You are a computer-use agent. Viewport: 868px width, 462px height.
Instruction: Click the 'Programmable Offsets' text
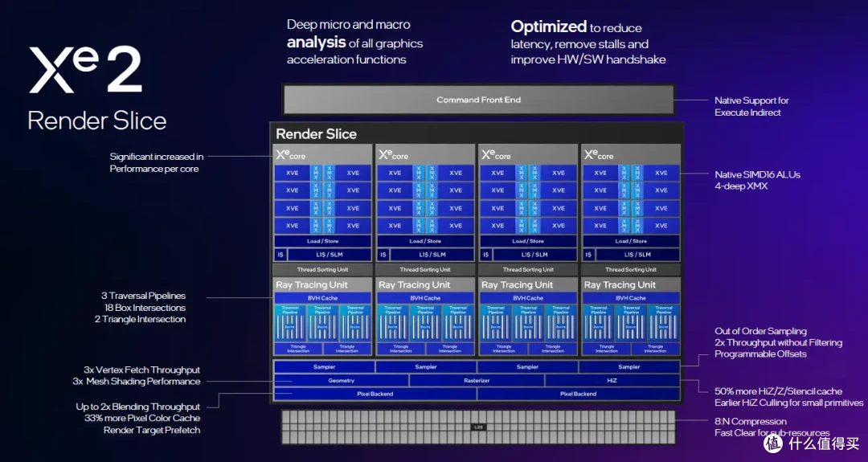pyautogui.click(x=760, y=354)
